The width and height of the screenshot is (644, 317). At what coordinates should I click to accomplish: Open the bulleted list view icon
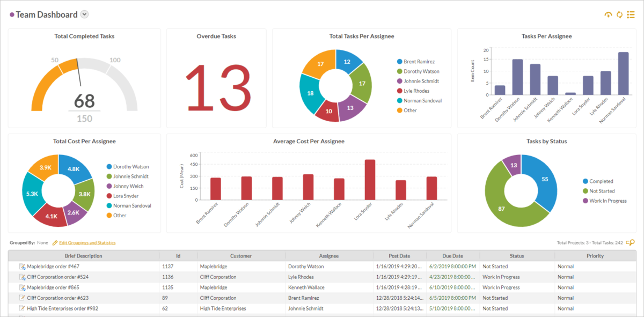[631, 15]
